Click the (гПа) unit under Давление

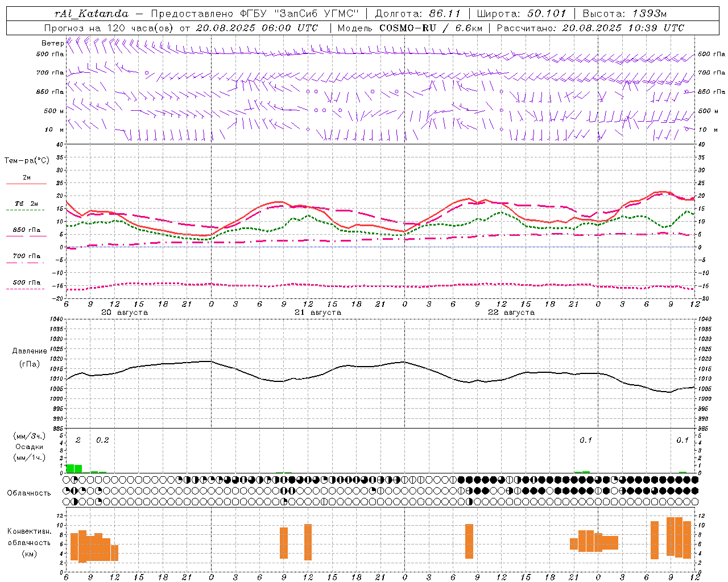point(30,364)
